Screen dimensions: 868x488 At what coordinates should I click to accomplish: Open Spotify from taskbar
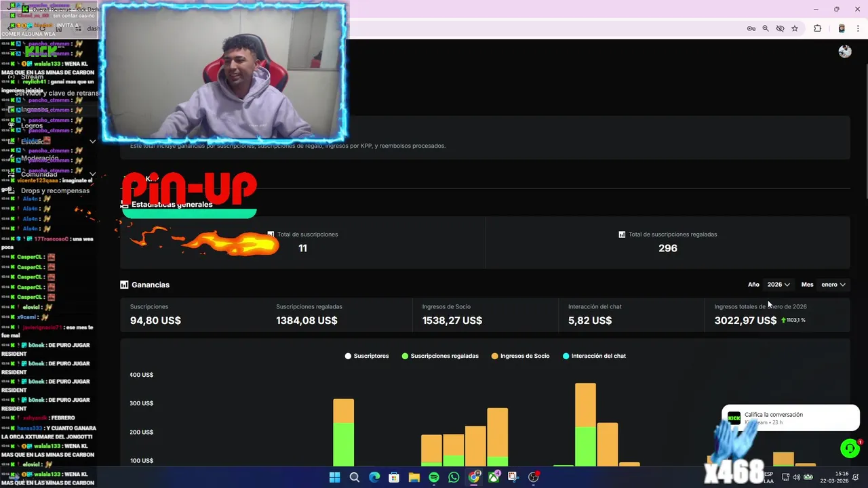pos(434,477)
